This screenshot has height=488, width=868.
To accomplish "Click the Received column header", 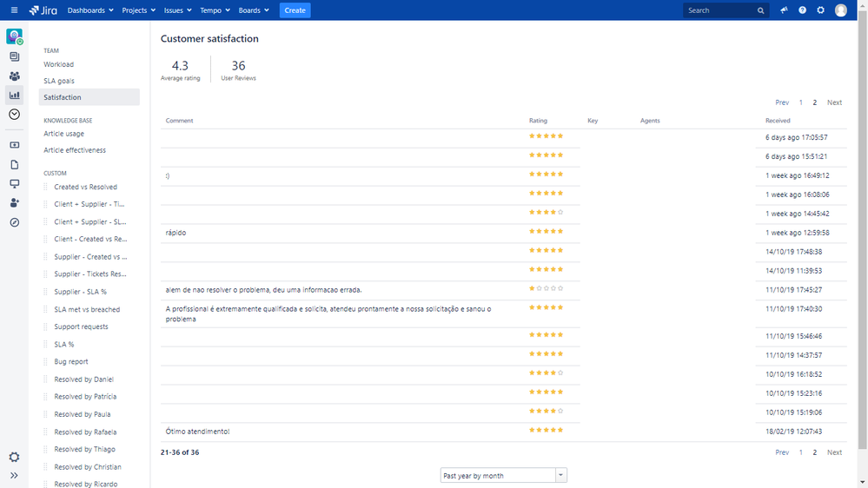I will point(778,121).
